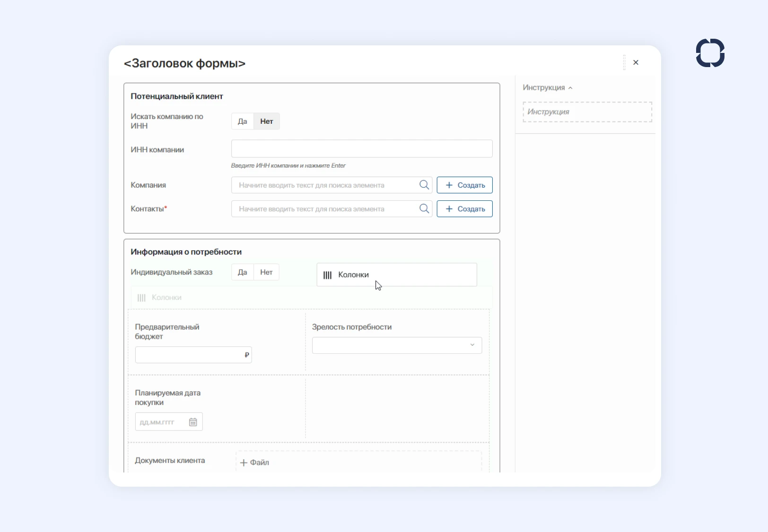The height and width of the screenshot is (532, 768).
Task: Click the search icon in the Контакты field
Action: tap(424, 208)
